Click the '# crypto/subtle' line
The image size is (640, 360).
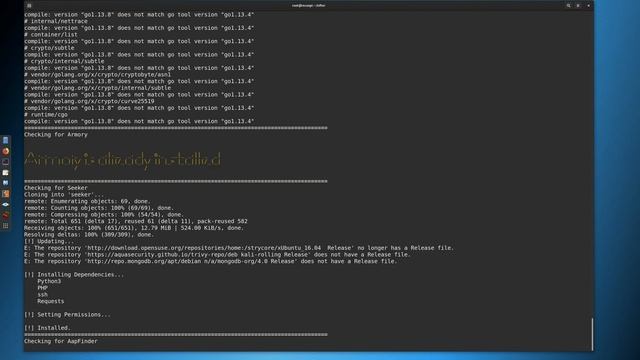[x=49, y=48]
